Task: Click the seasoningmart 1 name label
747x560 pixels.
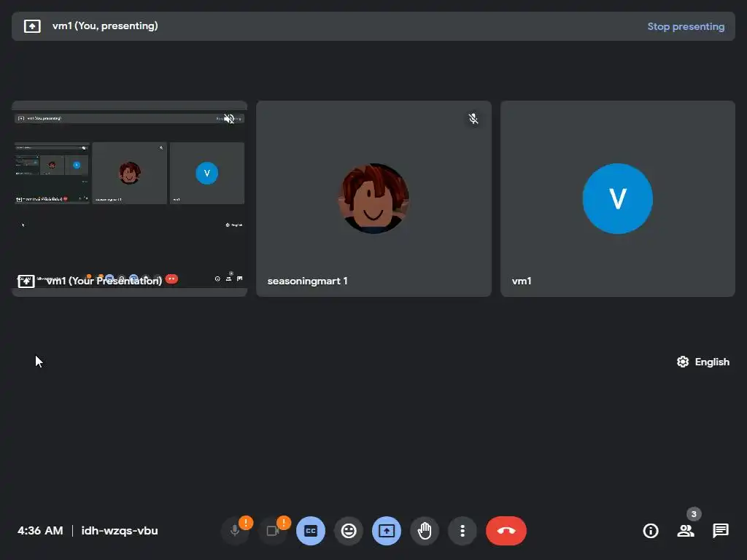Action: click(307, 281)
